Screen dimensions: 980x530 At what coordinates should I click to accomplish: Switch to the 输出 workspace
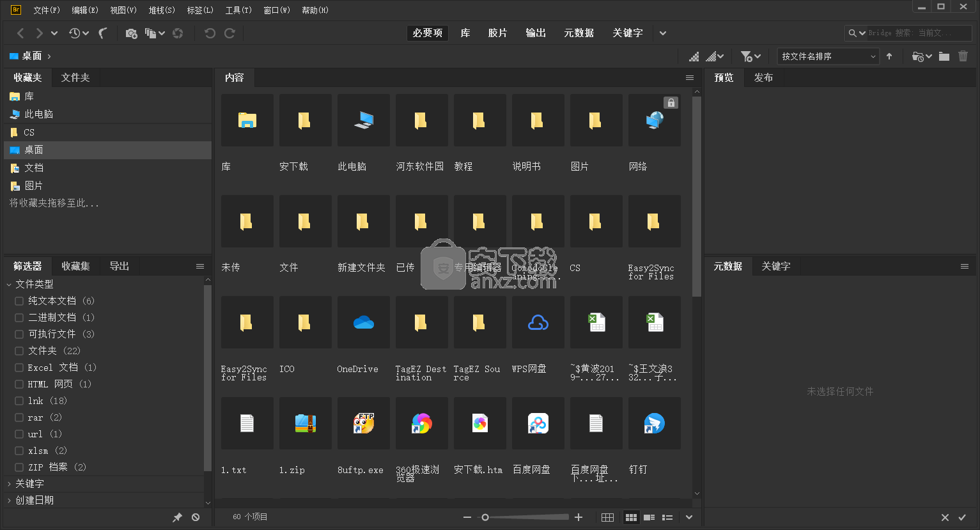point(536,33)
